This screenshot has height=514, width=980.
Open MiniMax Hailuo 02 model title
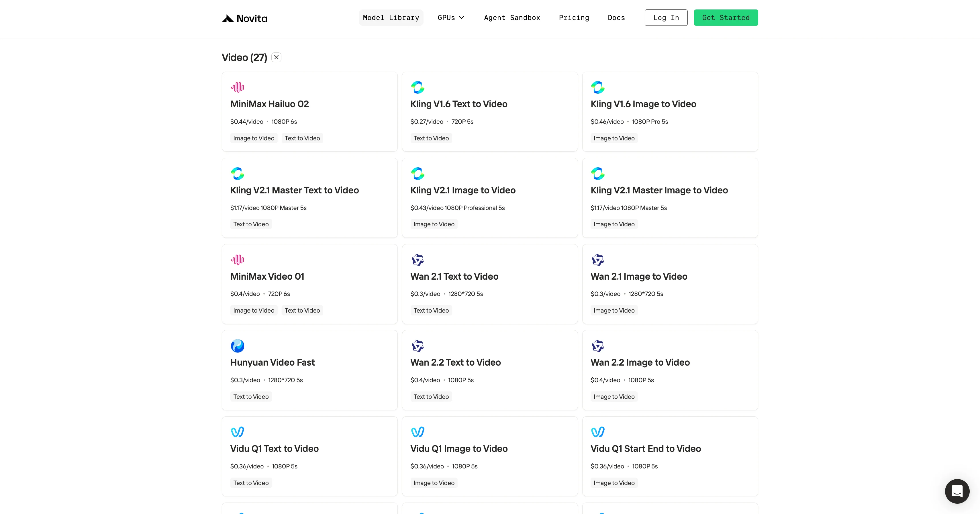[269, 104]
